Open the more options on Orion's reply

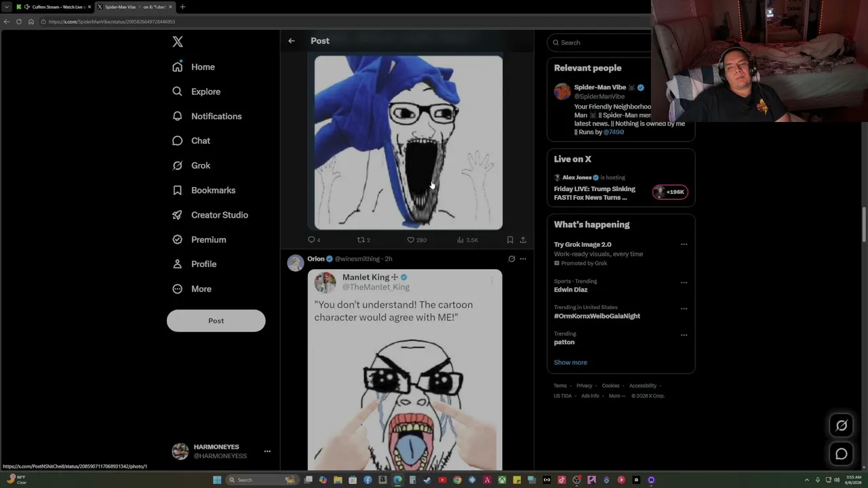click(523, 259)
